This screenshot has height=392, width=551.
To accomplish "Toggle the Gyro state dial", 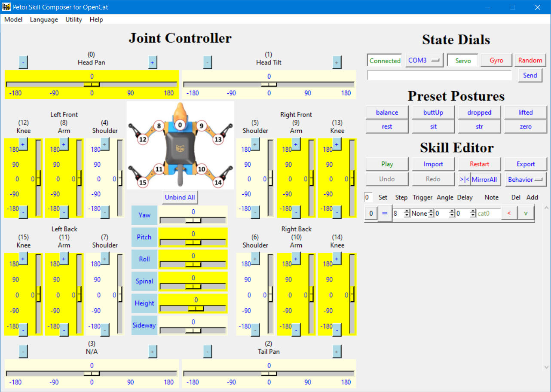I will click(x=496, y=61).
